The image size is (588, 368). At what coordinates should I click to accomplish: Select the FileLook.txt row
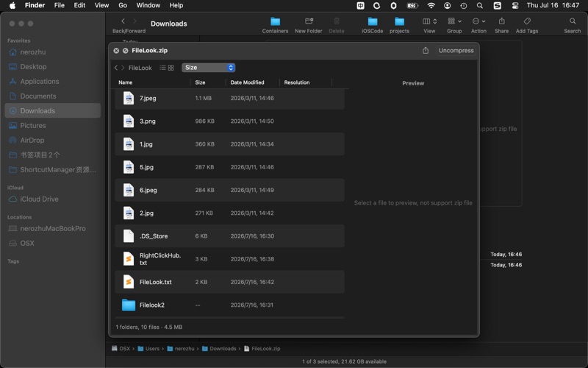(x=229, y=282)
